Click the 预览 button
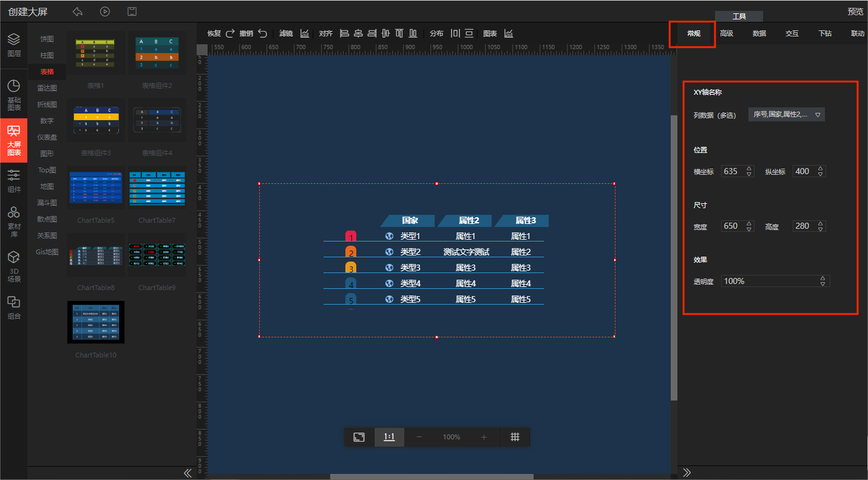Viewport: 868px width, 480px height. point(855,12)
